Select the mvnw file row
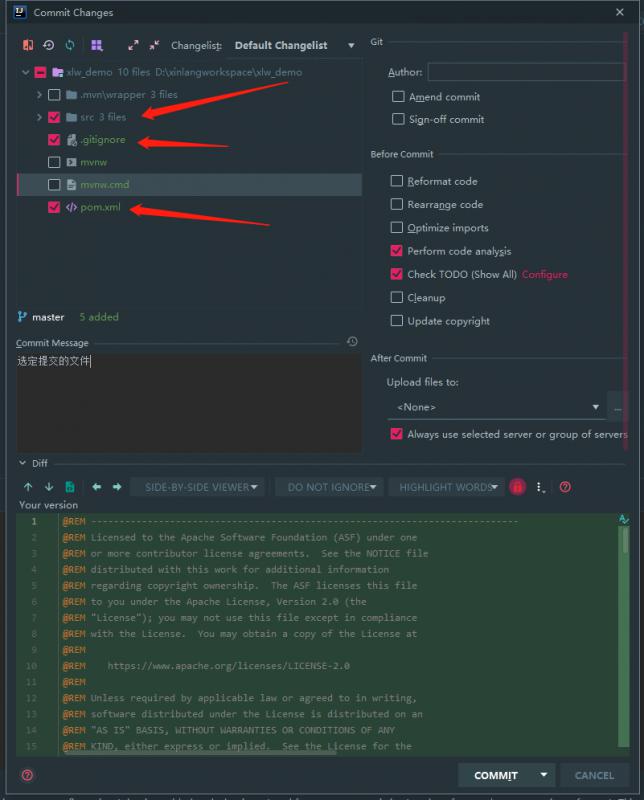Screen dimensions: 644x800 [189, 162]
